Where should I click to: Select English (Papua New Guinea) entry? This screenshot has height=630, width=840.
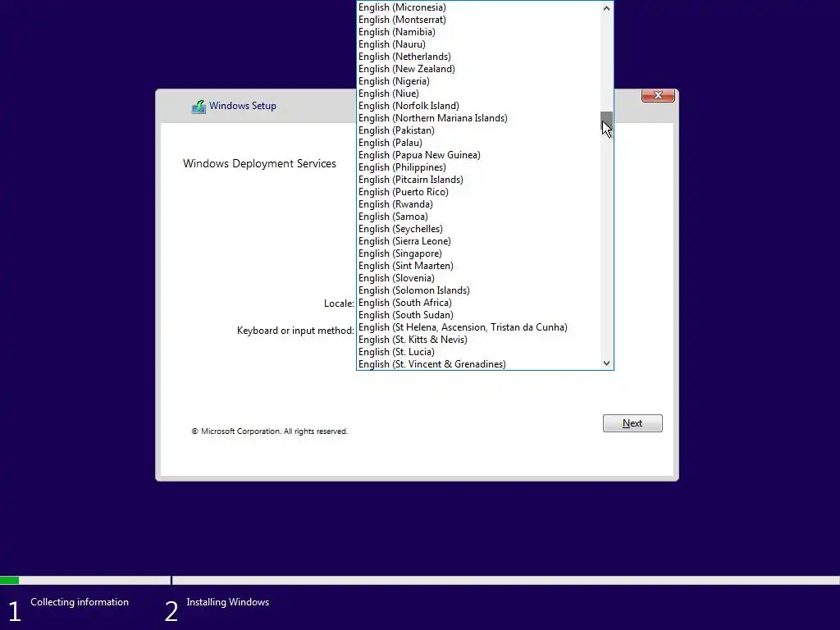(478, 155)
